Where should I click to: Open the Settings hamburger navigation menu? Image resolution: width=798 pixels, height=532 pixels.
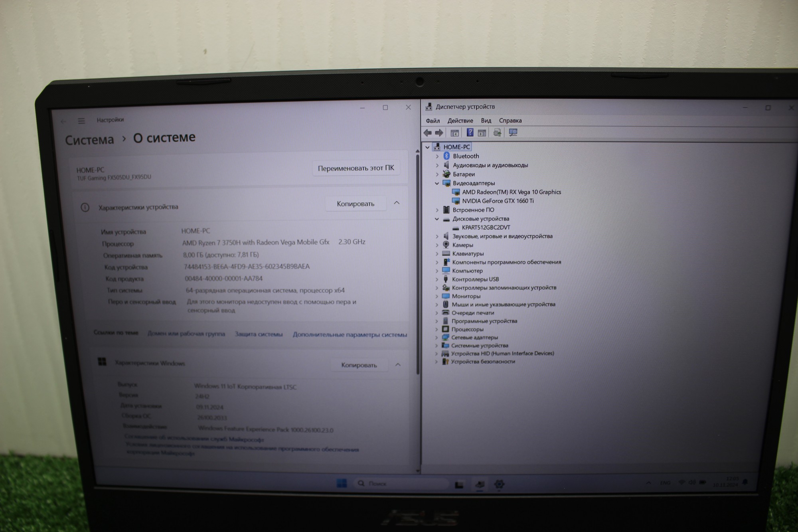point(81,121)
